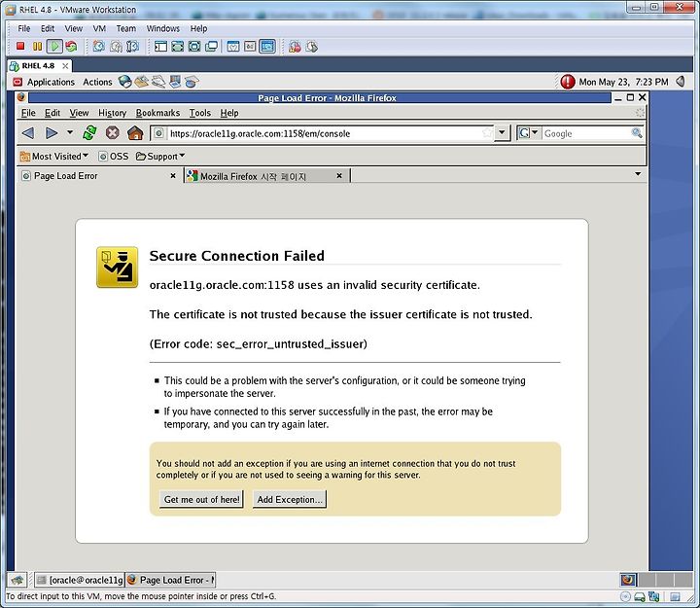Click the GNOME panel volume speaker icon
The height and width of the screenshot is (608, 700).
pyautogui.click(x=681, y=82)
